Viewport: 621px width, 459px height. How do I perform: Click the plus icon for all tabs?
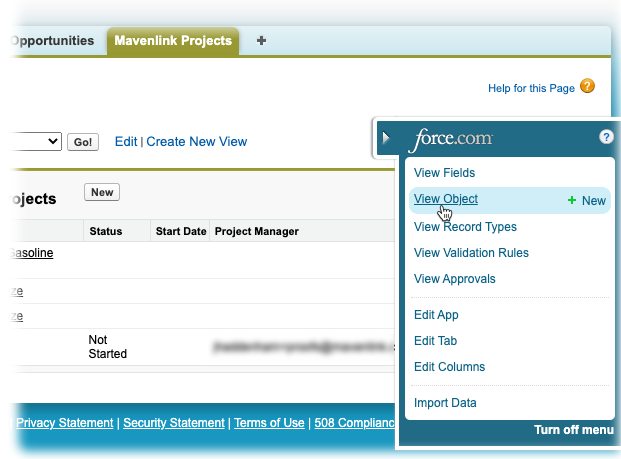tap(261, 40)
